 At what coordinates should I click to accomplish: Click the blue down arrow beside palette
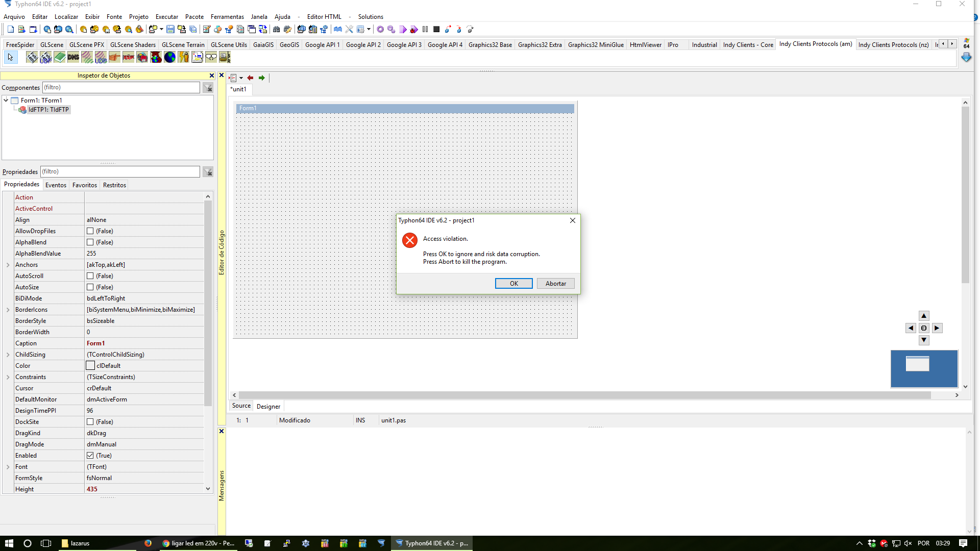pos(966,58)
